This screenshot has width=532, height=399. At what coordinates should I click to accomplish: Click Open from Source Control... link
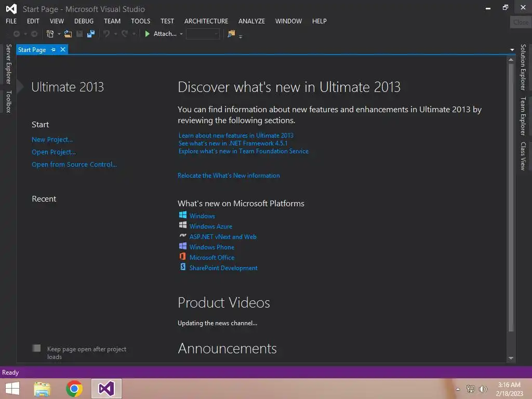pyautogui.click(x=74, y=164)
